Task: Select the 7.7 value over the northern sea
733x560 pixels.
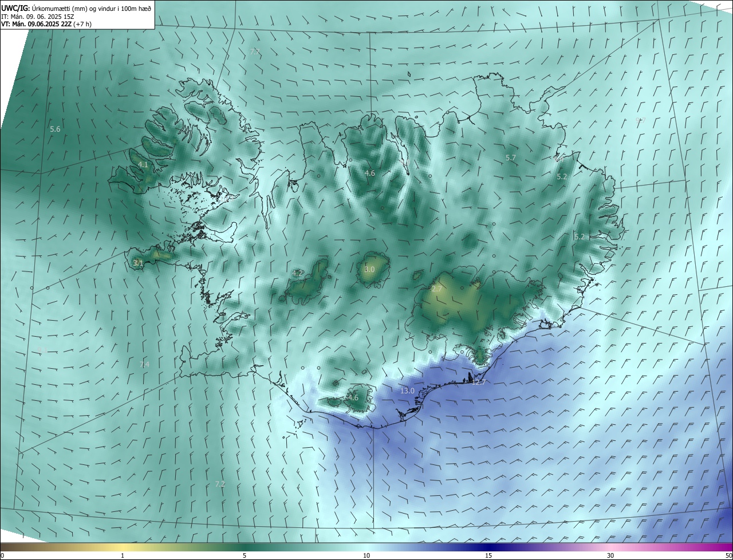Action: pos(255,52)
